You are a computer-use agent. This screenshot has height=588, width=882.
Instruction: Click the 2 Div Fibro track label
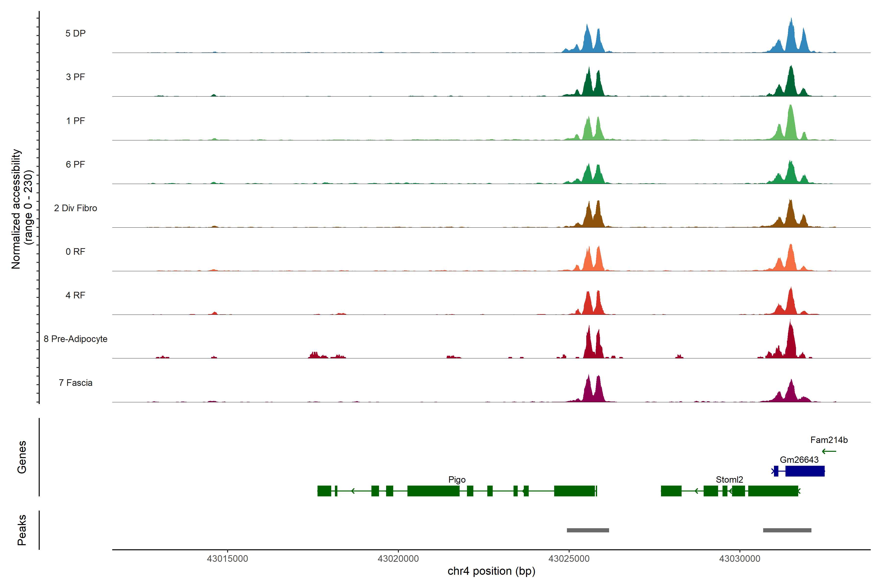(75, 208)
